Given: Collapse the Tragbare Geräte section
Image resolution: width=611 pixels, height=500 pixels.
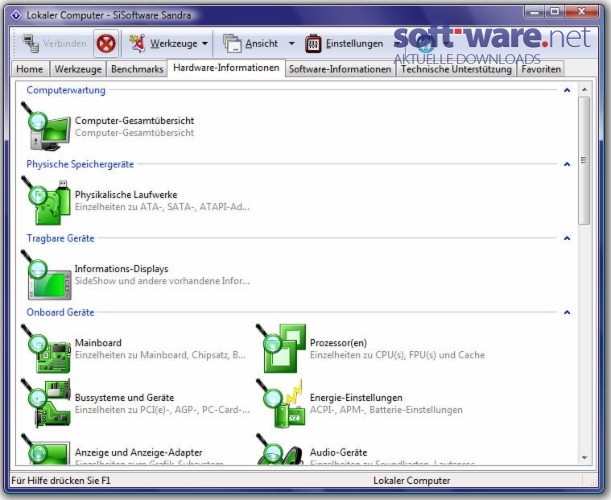Looking at the screenshot, I should pos(567,239).
